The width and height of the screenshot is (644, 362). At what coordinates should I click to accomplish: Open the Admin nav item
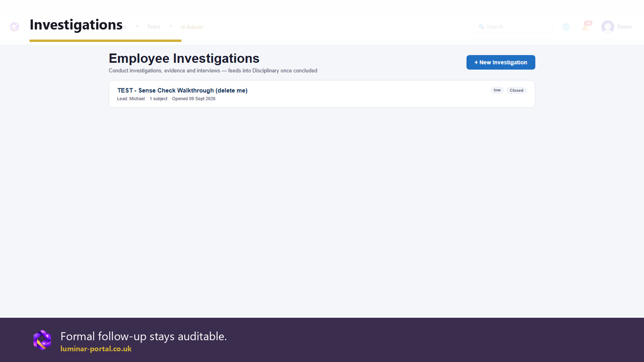point(192,27)
